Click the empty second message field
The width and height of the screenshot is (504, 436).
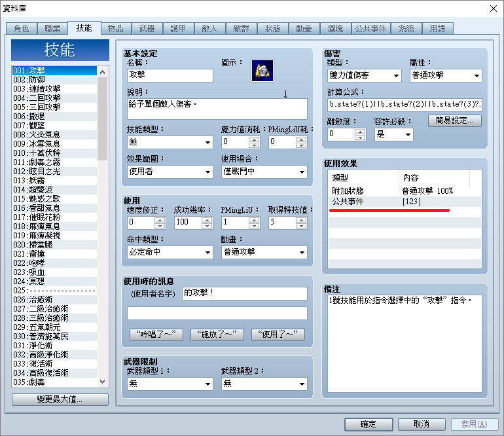coord(217,313)
